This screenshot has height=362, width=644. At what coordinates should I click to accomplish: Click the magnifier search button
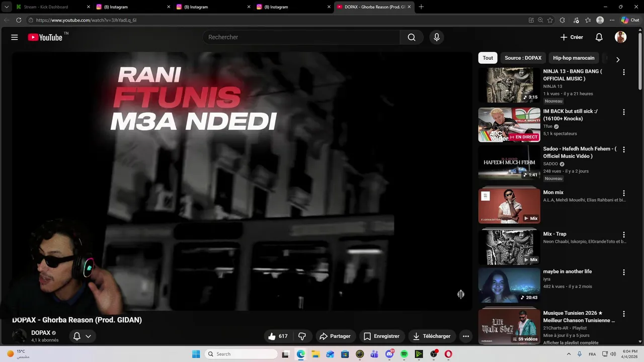tap(412, 37)
